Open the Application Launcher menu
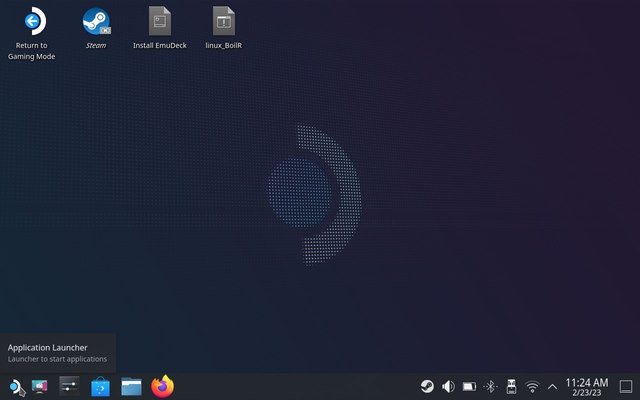This screenshot has height=400, width=640. tap(14, 386)
